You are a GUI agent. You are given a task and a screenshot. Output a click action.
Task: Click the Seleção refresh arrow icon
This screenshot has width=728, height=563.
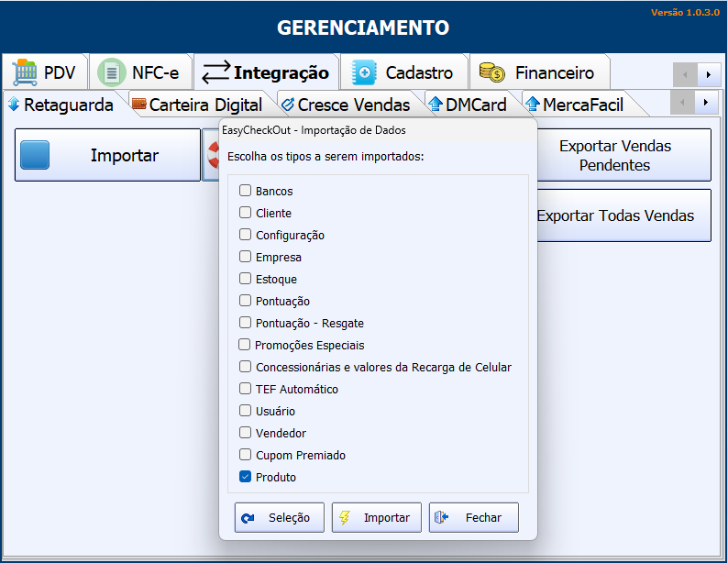click(x=248, y=518)
